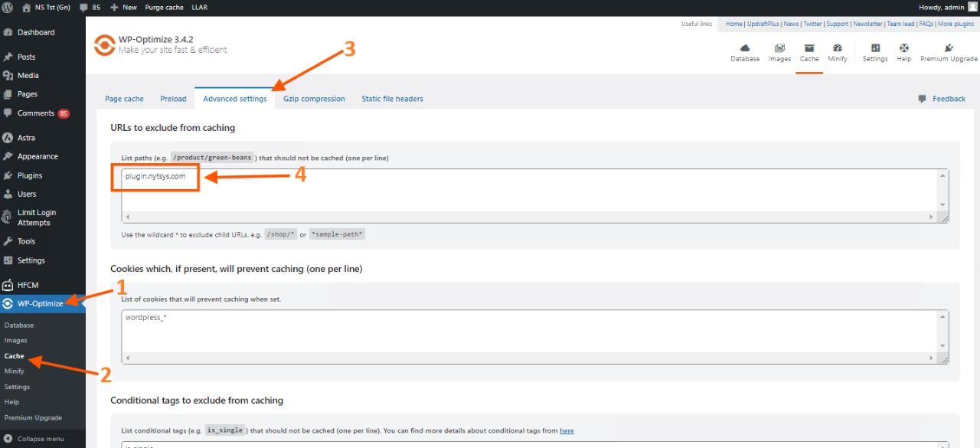The image size is (980, 448).
Task: Open Users icon in sidebar
Action: pos(8,194)
